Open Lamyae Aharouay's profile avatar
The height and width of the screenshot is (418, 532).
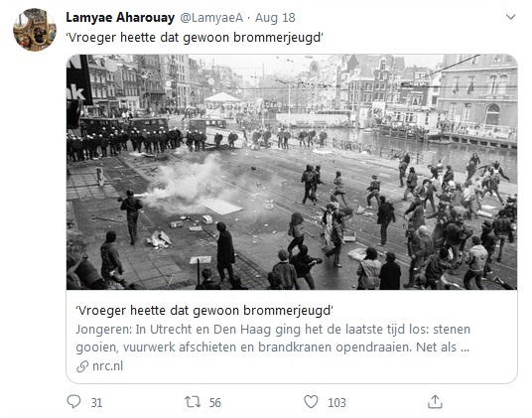point(35,30)
